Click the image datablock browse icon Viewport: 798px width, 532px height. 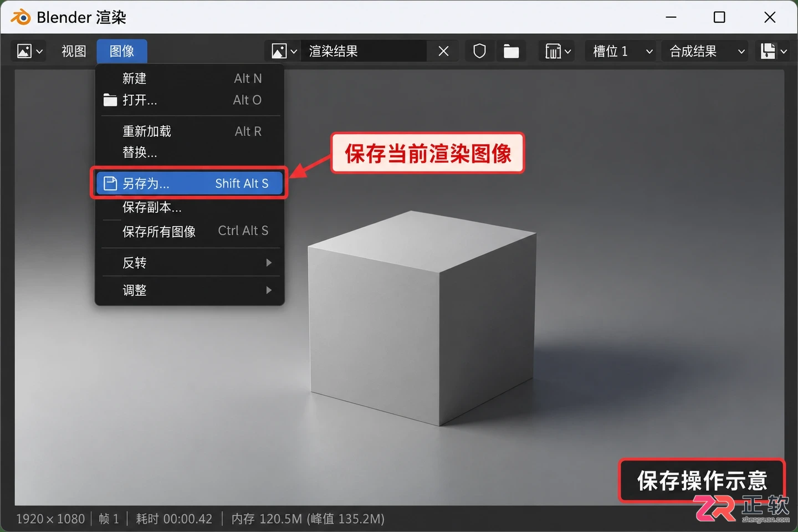pos(284,52)
